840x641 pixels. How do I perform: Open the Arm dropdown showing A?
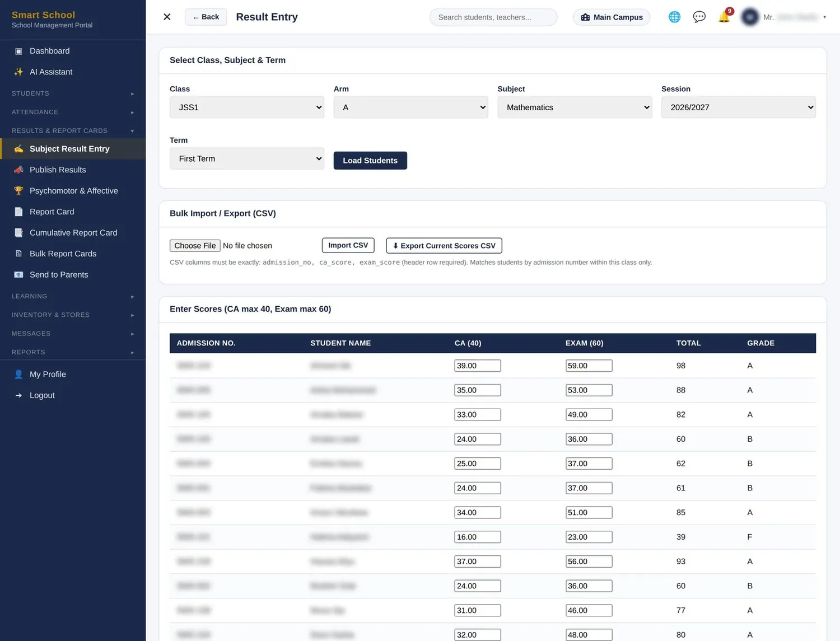pos(411,107)
